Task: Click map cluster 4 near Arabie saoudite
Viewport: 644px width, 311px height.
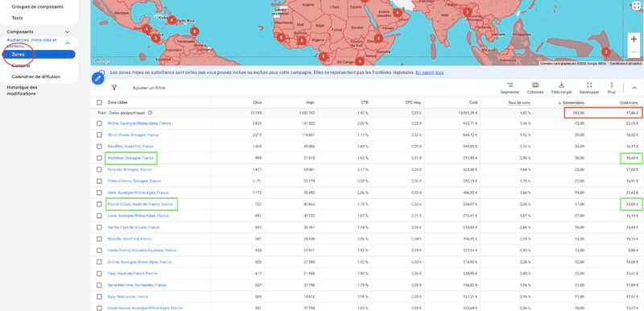Action: coord(397,13)
